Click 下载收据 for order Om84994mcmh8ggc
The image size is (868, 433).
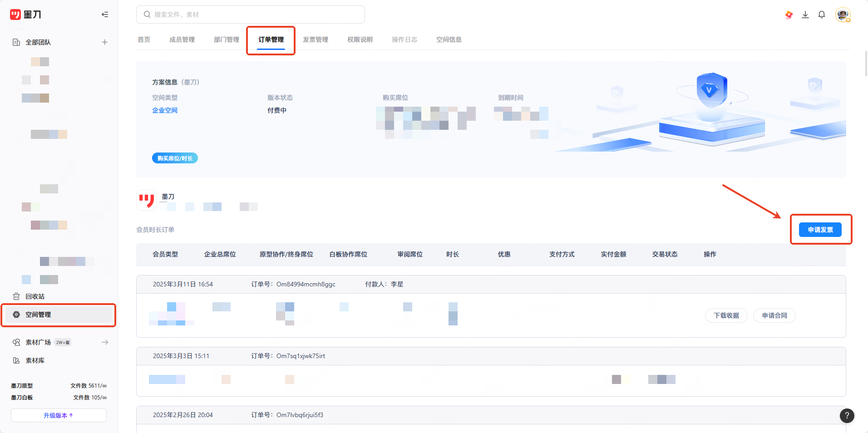(726, 315)
